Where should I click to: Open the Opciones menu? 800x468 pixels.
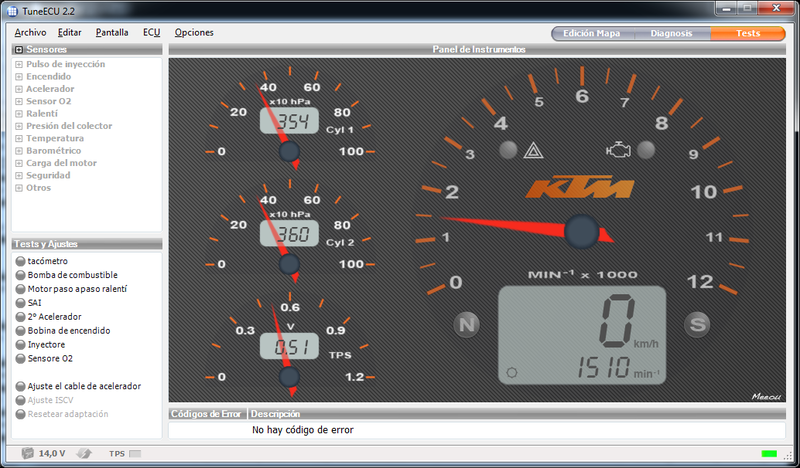(194, 32)
